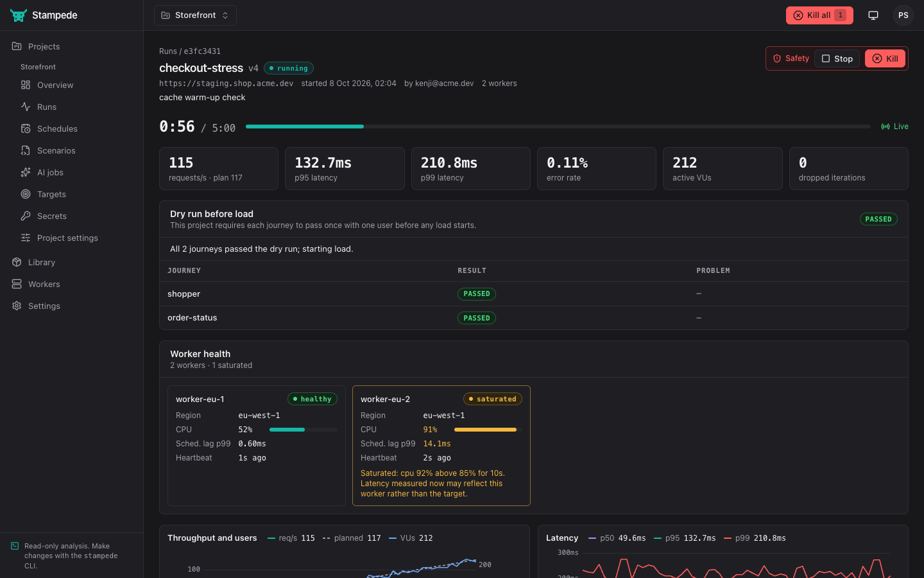
Task: Open the PS user avatar menu
Action: pyautogui.click(x=903, y=15)
